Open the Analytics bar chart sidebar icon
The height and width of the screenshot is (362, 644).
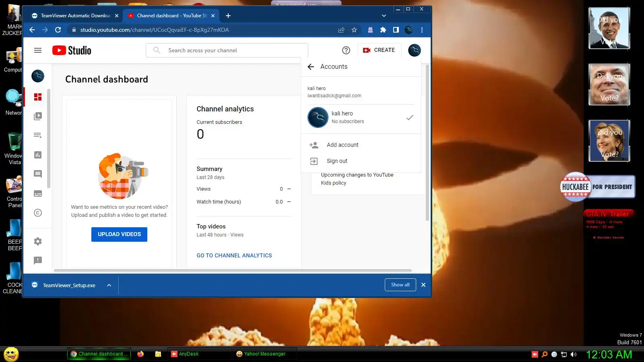[x=38, y=155]
